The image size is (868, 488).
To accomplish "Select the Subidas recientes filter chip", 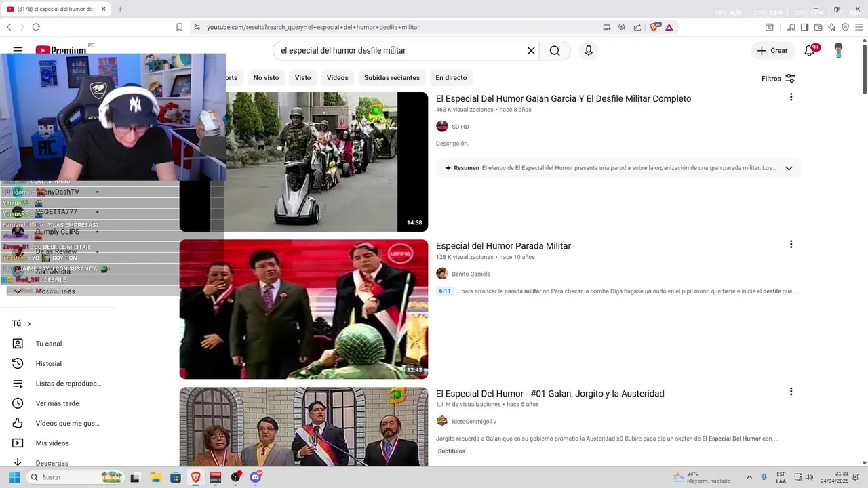I will (x=392, y=78).
